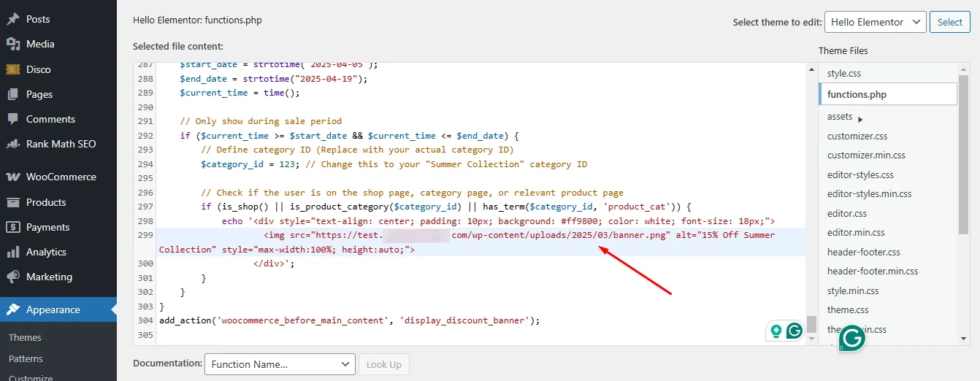The width and height of the screenshot is (980, 381).
Task: Click the code editor vertical scrollbar thumb
Action: click(811, 325)
